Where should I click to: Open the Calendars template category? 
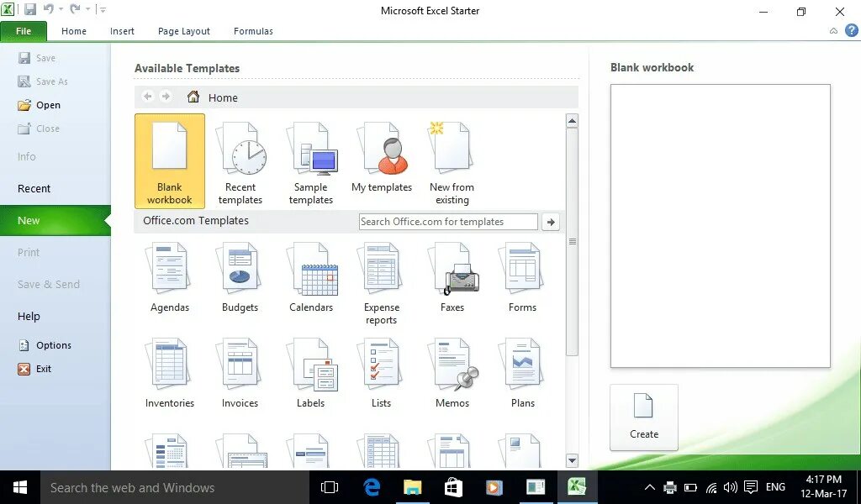tap(311, 278)
